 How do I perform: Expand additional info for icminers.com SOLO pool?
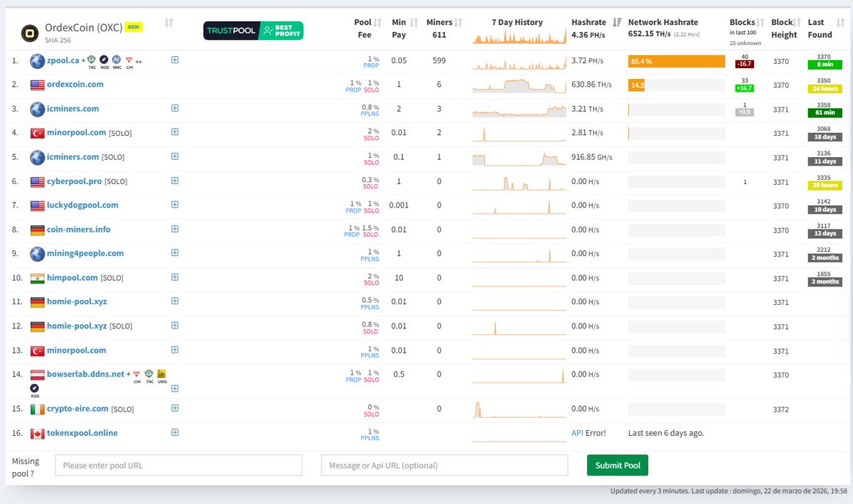pyautogui.click(x=175, y=157)
